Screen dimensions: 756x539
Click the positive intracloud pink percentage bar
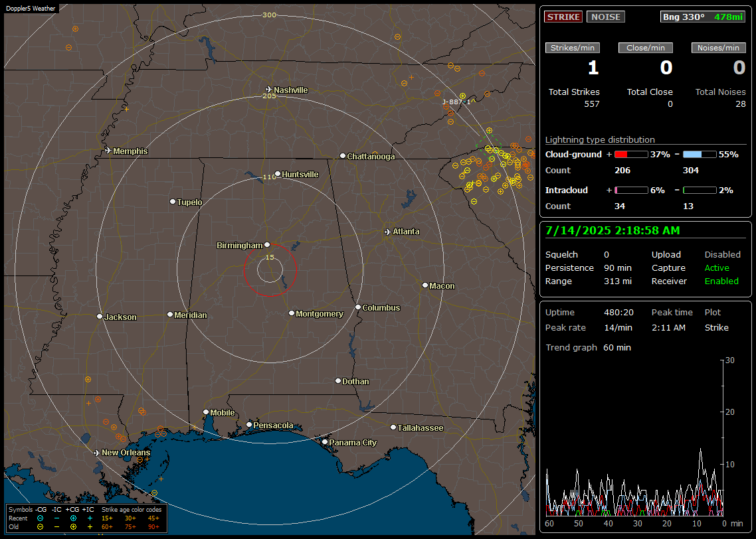(x=631, y=191)
